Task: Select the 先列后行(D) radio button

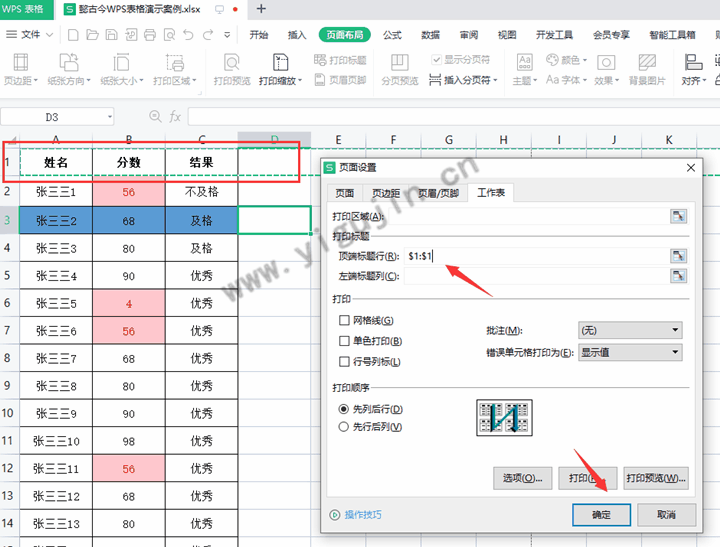Action: click(343, 409)
